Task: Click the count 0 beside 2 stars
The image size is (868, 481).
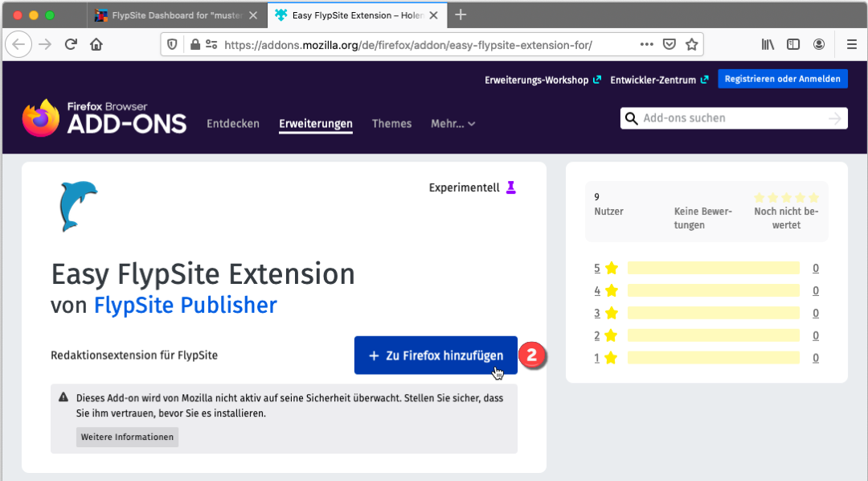Action: click(x=816, y=335)
